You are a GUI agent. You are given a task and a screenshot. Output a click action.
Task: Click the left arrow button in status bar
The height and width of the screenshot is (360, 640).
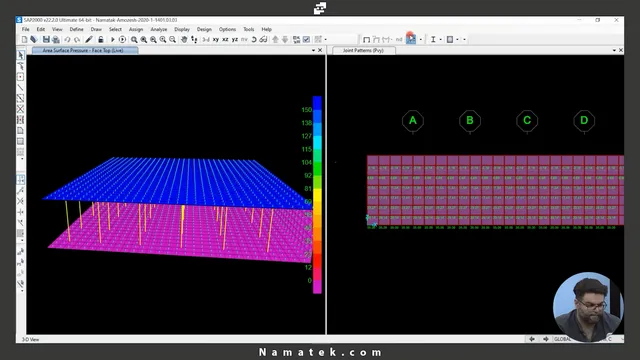(x=532, y=339)
